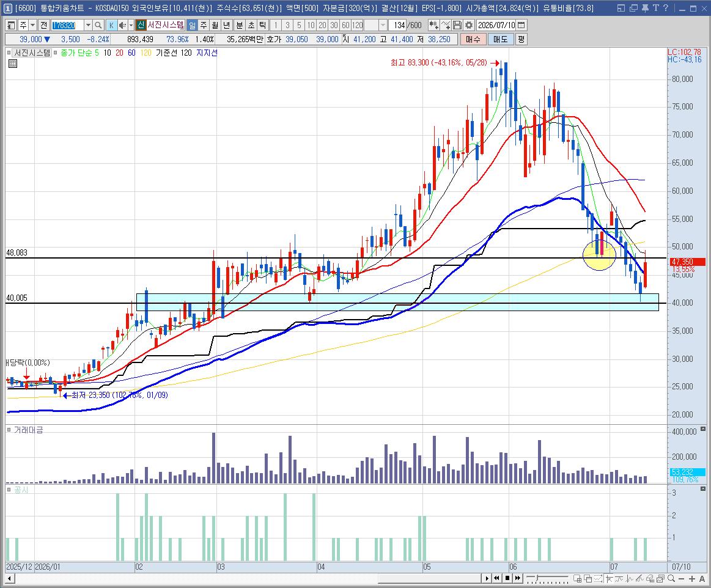Viewport: 711px width, 588px height.
Task: Click the eraser with bars icon
Action: 650,578
